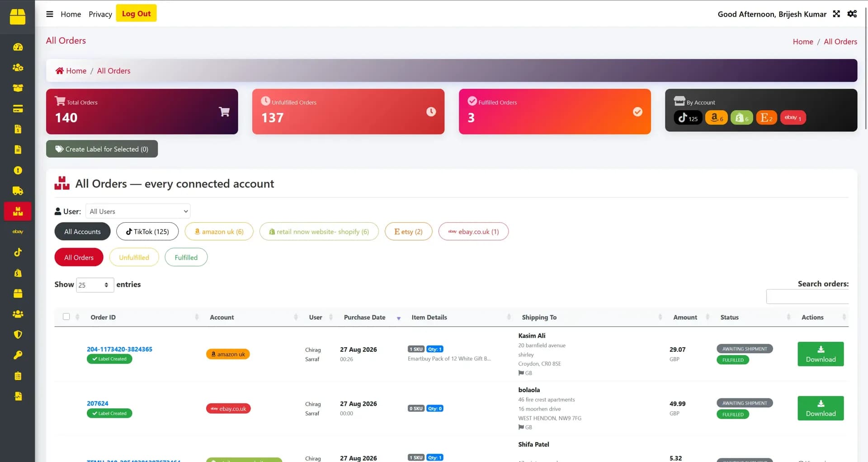This screenshot has width=868, height=462.
Task: Click the cart icon on Total Orders card
Action: pos(224,112)
